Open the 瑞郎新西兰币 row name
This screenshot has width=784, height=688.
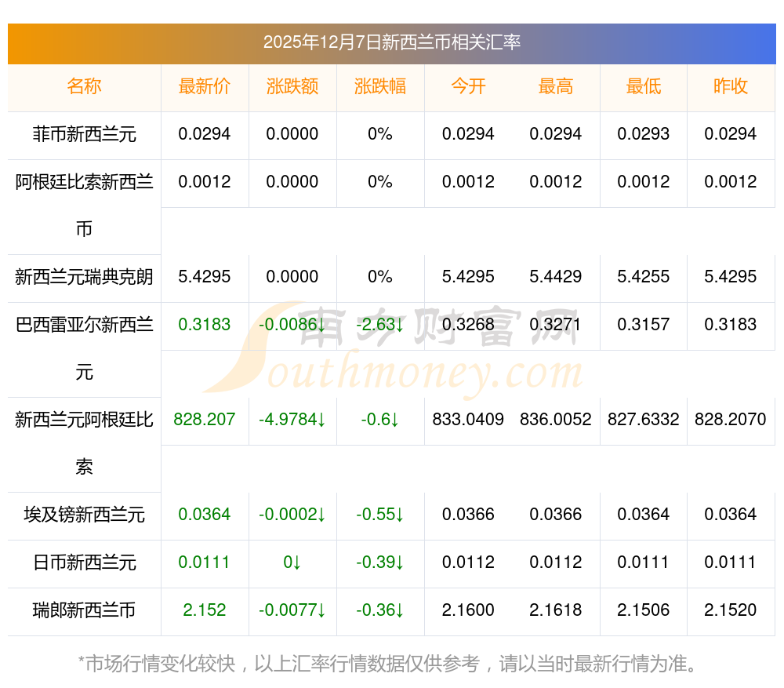click(x=84, y=610)
